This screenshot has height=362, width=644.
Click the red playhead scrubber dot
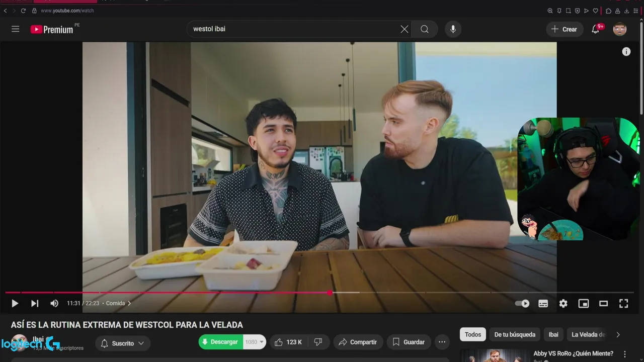[330, 293]
